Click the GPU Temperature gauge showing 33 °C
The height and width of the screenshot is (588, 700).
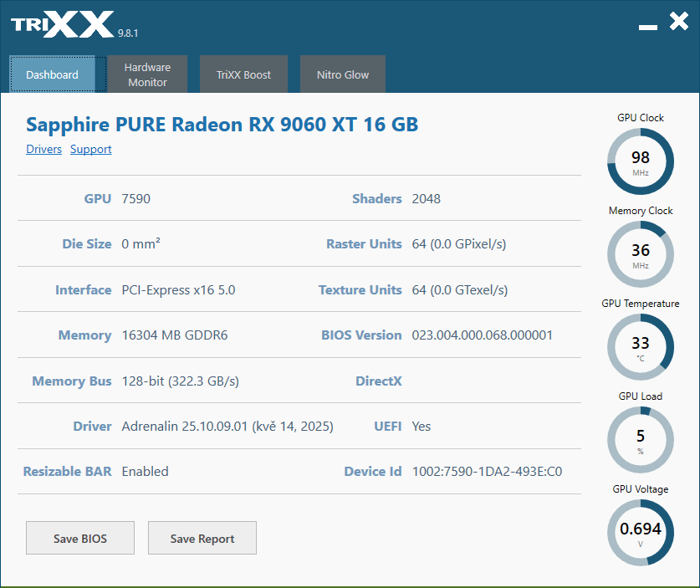click(x=641, y=347)
